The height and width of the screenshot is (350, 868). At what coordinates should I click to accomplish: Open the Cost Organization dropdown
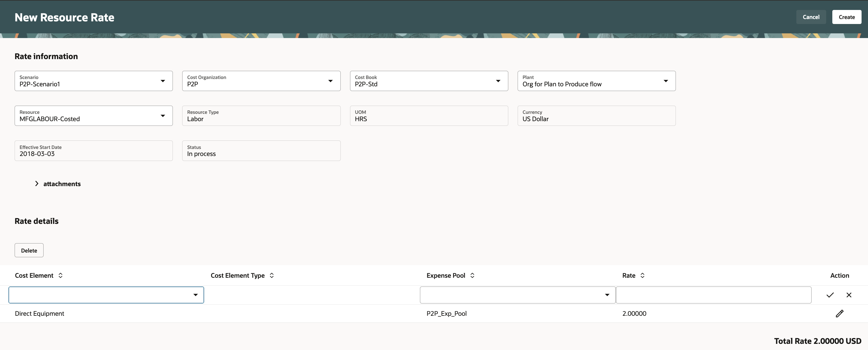coord(330,81)
